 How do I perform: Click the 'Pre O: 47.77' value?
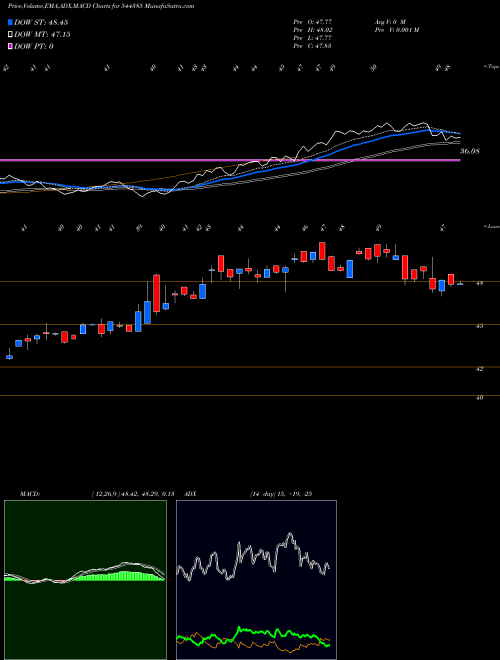[313, 21]
